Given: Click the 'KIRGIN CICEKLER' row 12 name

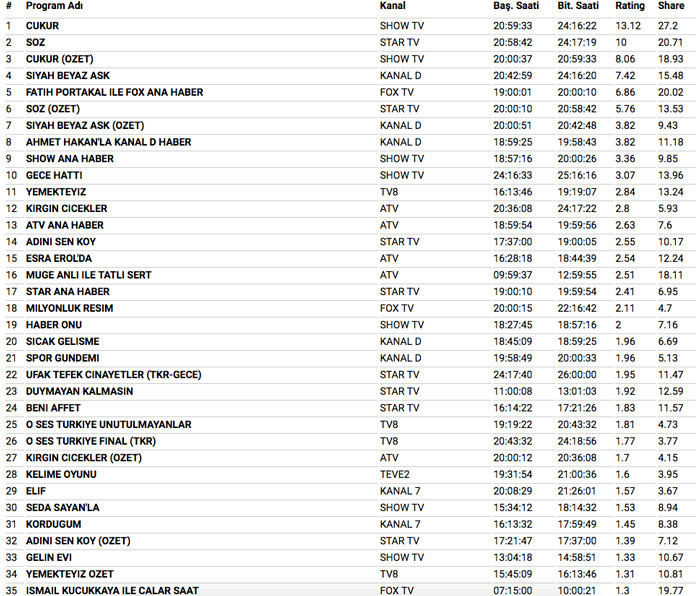Looking at the screenshot, I should pos(67,208).
